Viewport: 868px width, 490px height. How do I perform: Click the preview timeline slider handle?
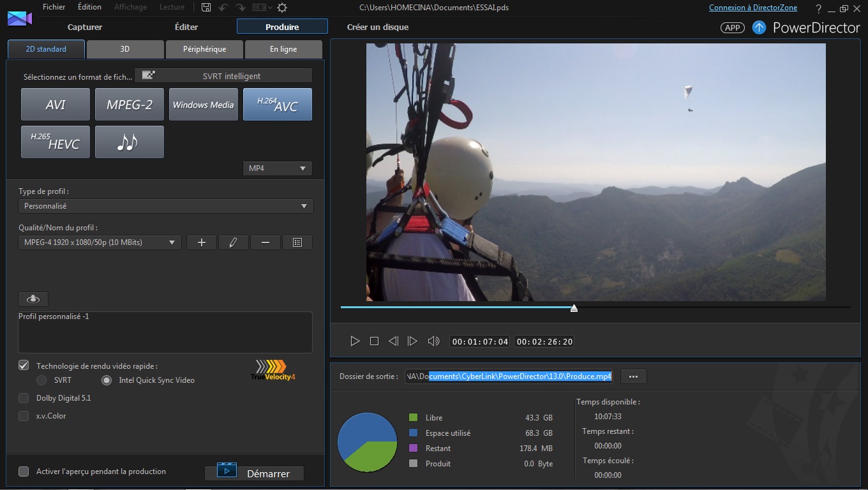pyautogui.click(x=574, y=308)
